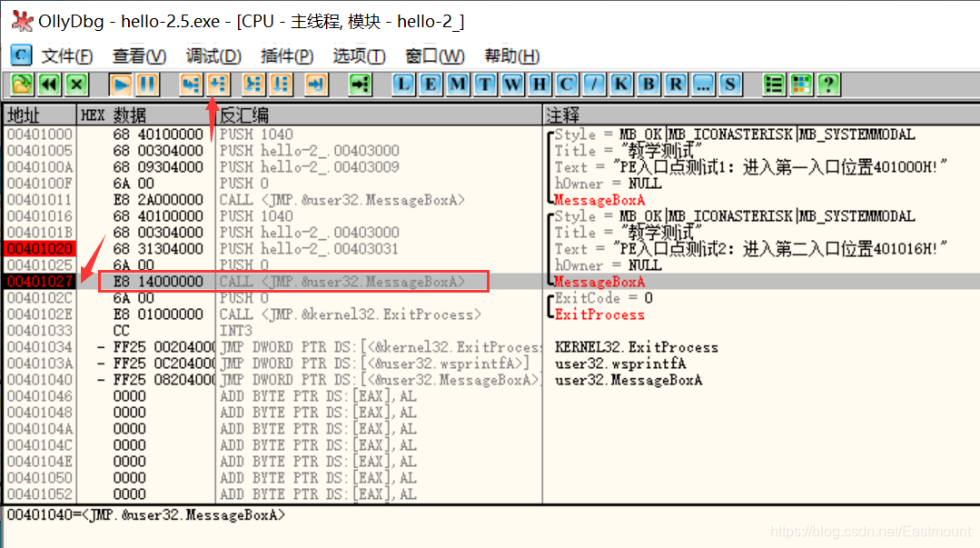Select ADD BYTE PTR instruction at 00401046
This screenshot has height=548, width=980.
[318, 396]
